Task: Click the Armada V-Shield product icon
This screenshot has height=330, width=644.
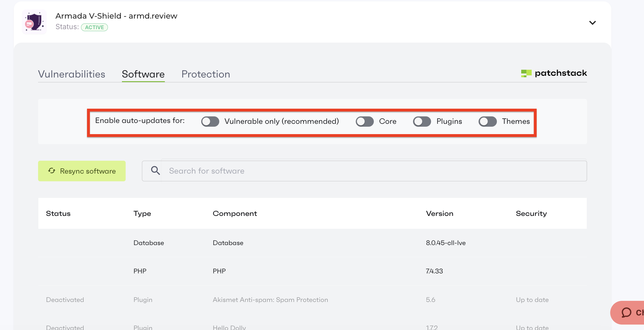Action: pos(34,22)
